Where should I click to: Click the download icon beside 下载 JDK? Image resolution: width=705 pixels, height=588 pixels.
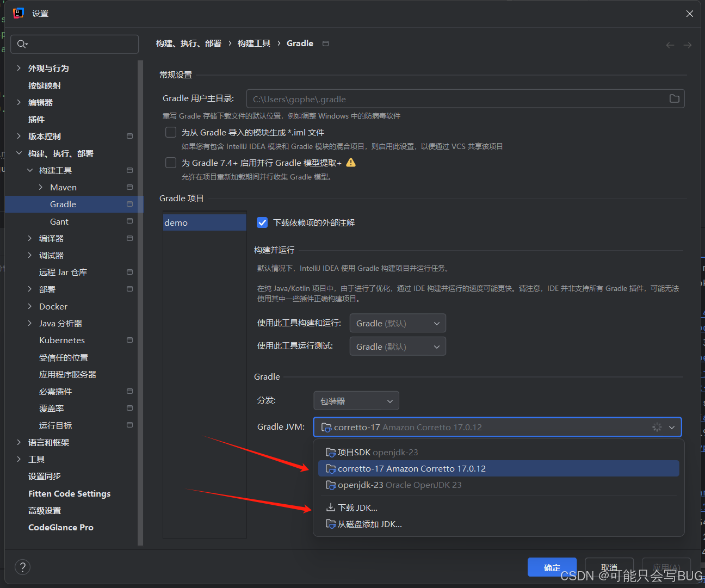tap(330, 507)
